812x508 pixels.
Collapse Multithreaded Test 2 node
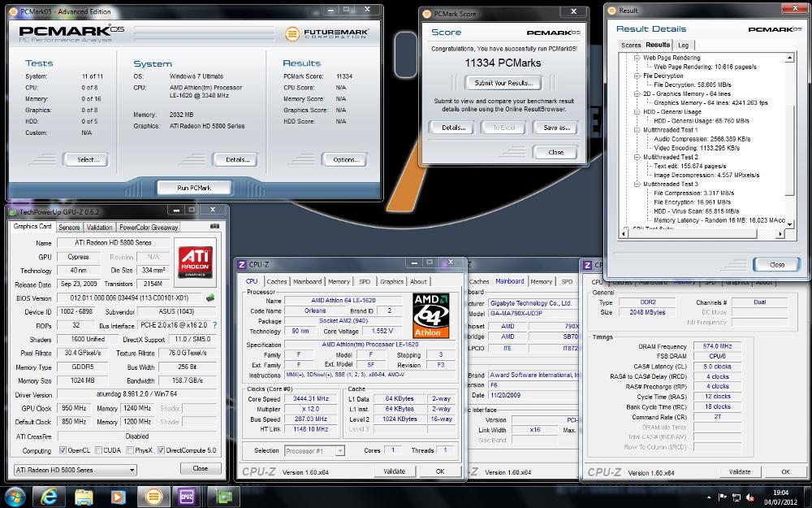[637, 157]
